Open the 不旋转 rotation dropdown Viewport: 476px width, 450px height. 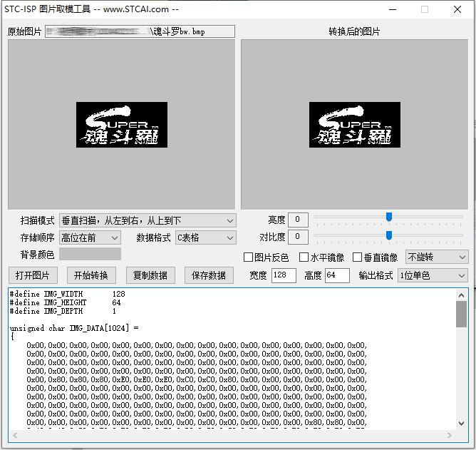pos(437,257)
